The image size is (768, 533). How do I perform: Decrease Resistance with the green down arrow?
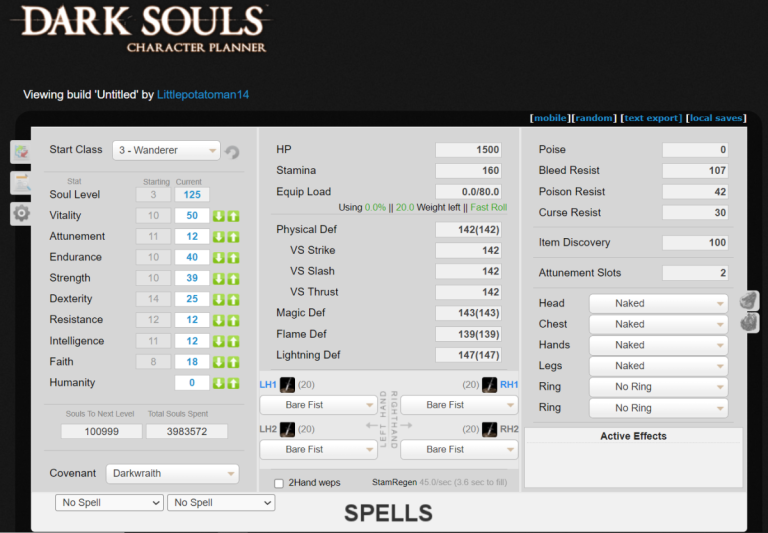click(x=218, y=320)
